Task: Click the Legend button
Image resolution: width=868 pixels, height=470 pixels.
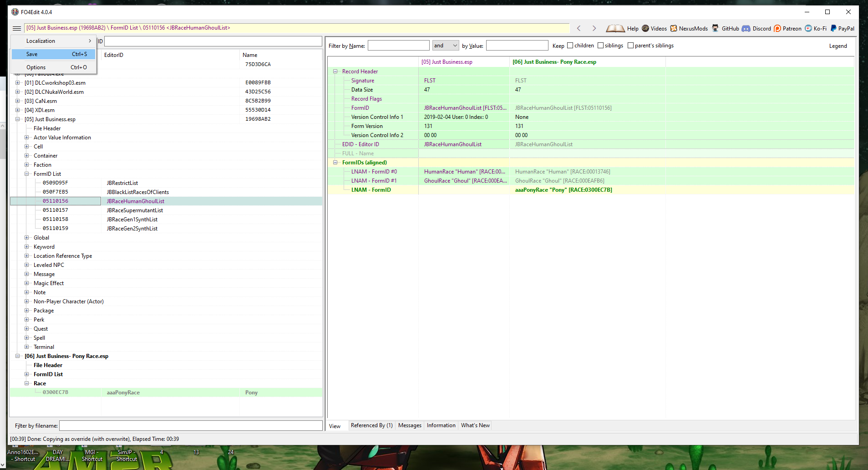Action: pos(838,46)
